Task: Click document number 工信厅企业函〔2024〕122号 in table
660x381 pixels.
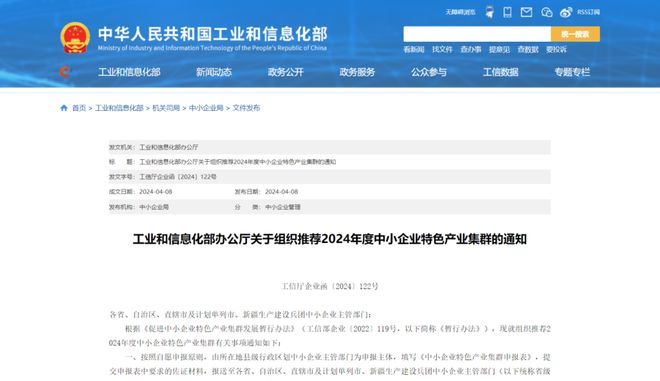Action: pos(178,177)
